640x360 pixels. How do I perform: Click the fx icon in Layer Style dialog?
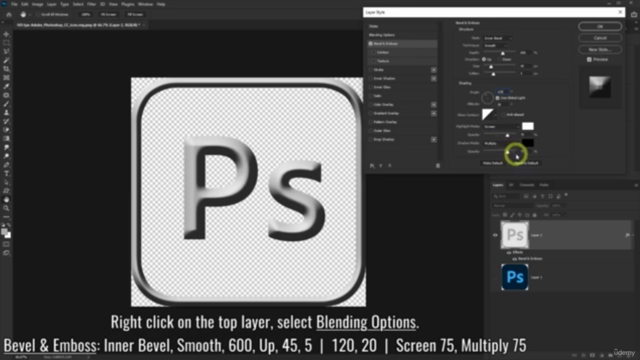pyautogui.click(x=372, y=166)
